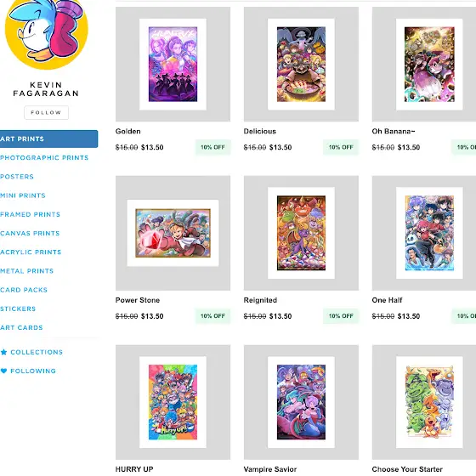Open the Delicious art print thumbnail
This screenshot has height=476, width=476.
click(x=301, y=64)
